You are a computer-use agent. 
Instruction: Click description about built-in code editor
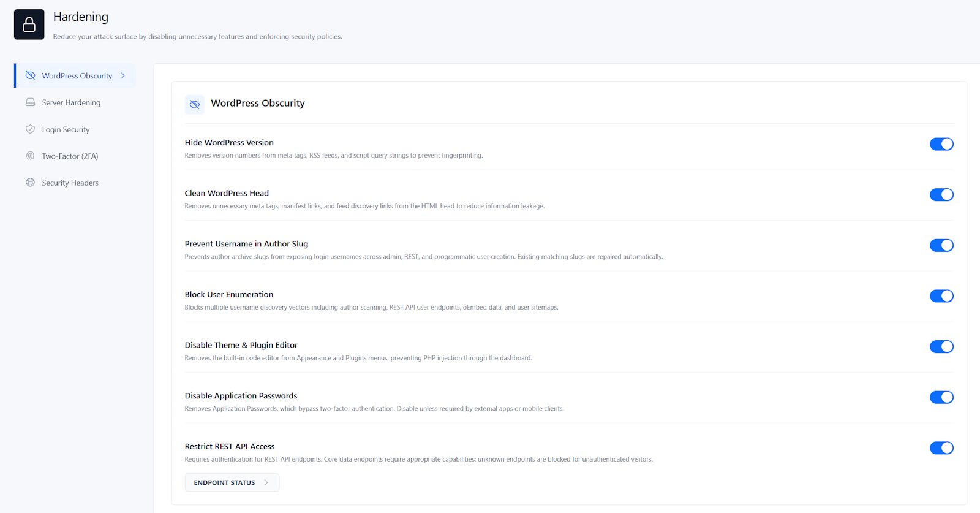[x=358, y=358]
